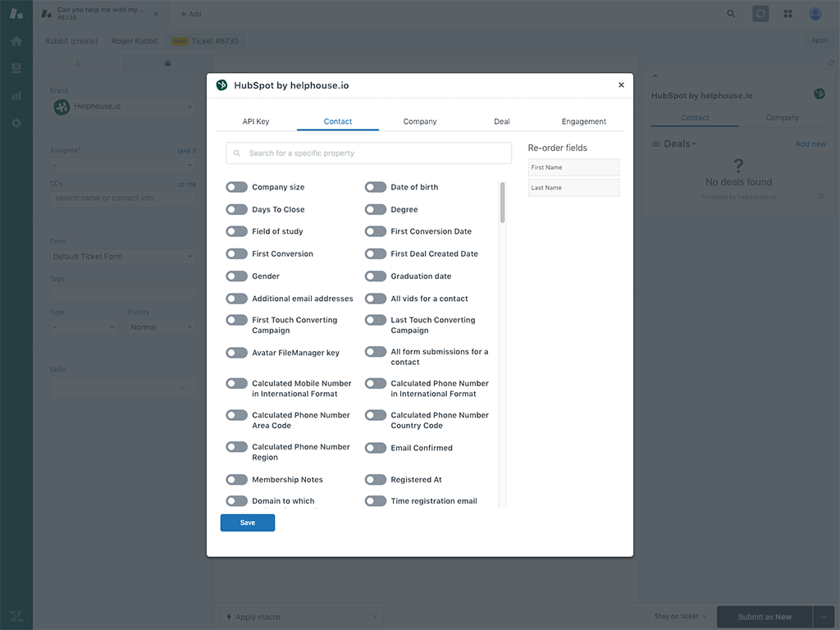Click the Home icon in left sidebar
The image size is (840, 630).
tap(16, 41)
